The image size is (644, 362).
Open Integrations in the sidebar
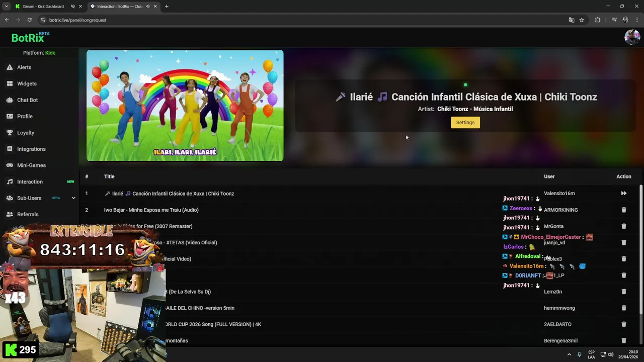click(31, 149)
